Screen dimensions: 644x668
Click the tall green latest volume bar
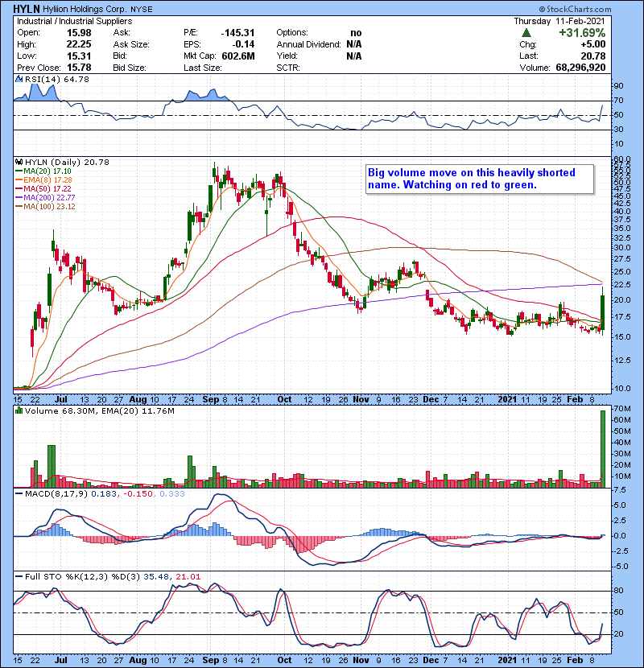coord(603,449)
